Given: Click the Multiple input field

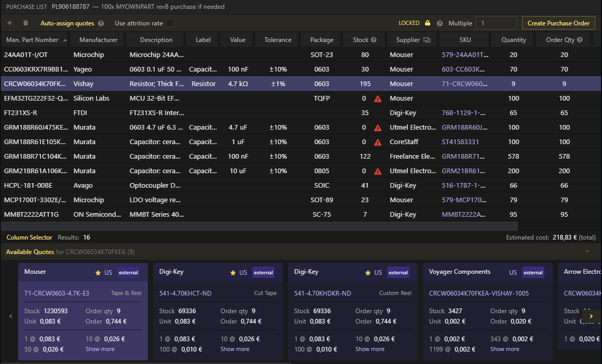Looking at the screenshot, I should 496,23.
